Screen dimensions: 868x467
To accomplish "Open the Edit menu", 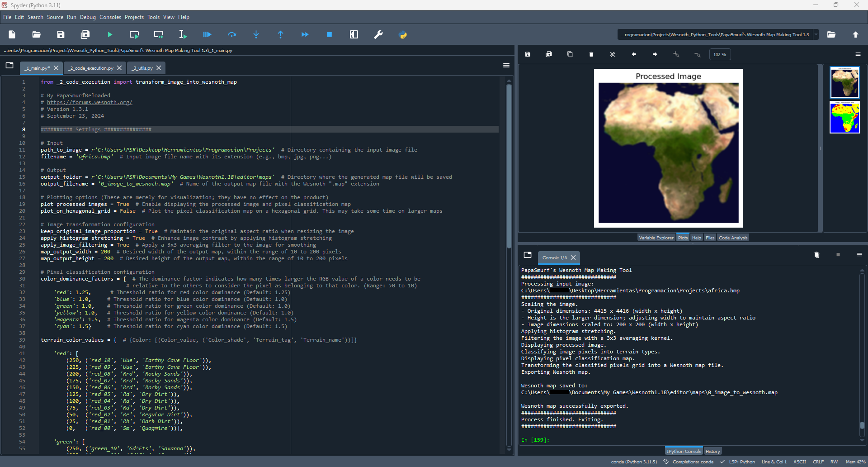I will pyautogui.click(x=19, y=17).
